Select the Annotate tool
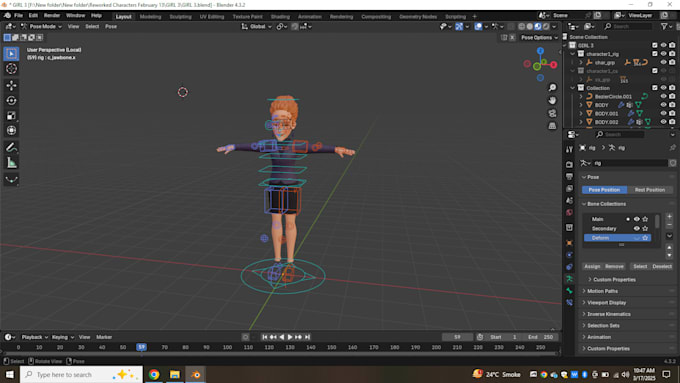680x383 pixels. point(11,147)
